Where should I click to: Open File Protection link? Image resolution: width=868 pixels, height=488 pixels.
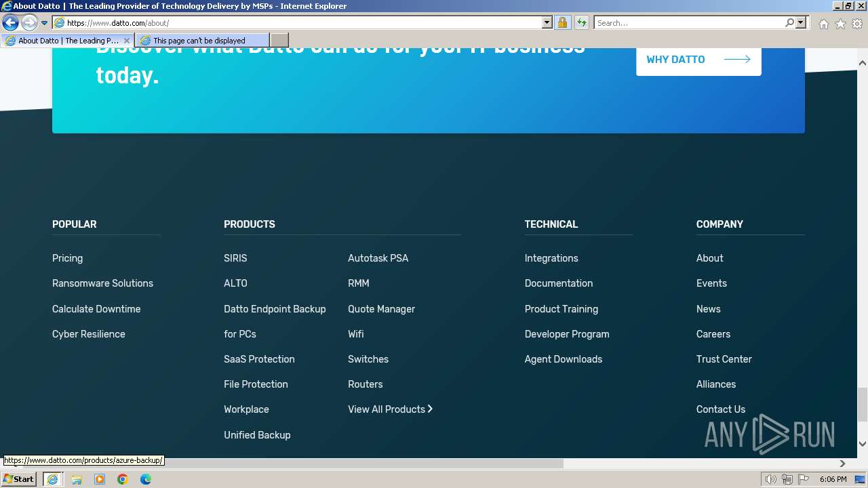click(256, 384)
